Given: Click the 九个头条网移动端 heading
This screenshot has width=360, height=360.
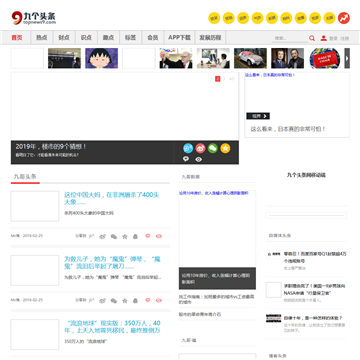Looking at the screenshot, I should click(306, 175).
